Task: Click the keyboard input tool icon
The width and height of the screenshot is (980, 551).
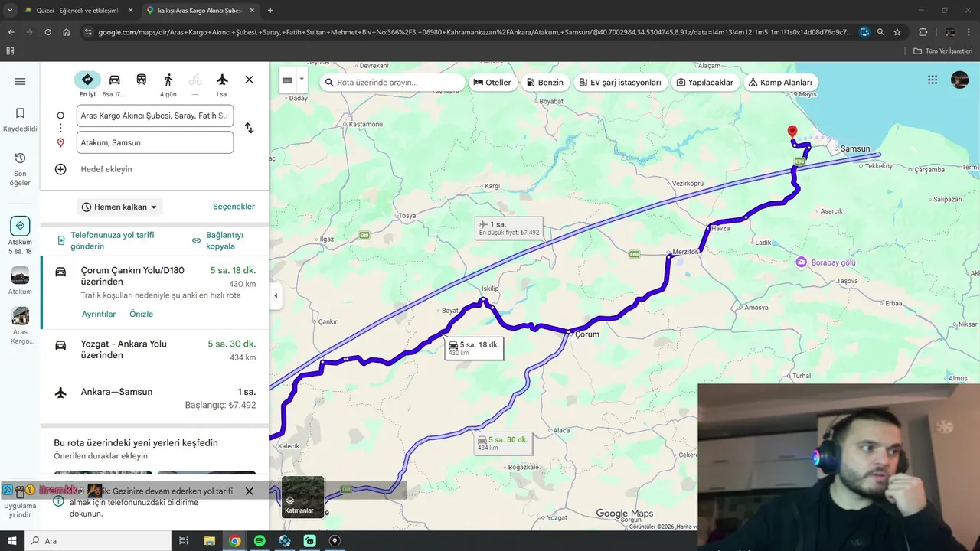Action: coord(287,80)
